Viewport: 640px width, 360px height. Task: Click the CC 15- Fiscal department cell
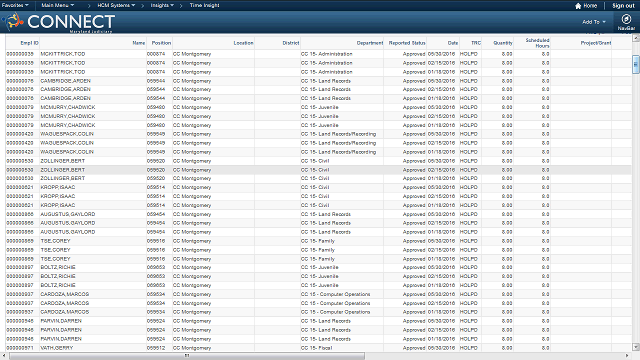316,348
